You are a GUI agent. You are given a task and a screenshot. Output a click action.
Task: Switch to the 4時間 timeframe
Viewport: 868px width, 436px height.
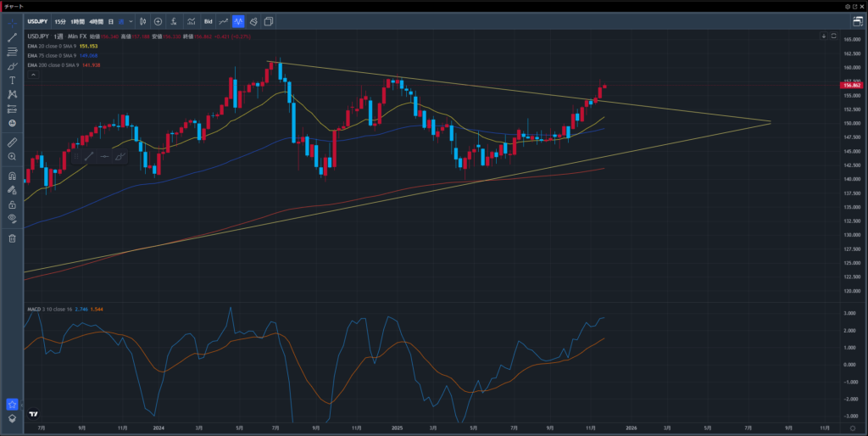96,21
